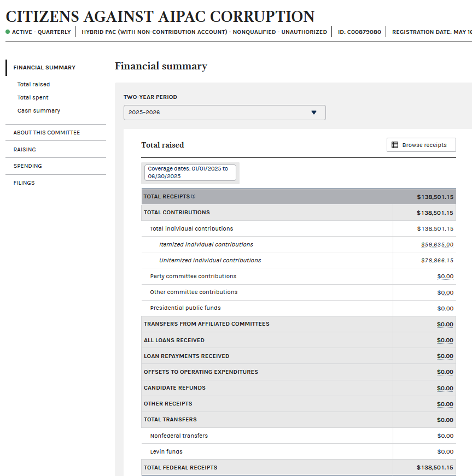
Task: Open the Total individual contributions amount link
Action: pos(435,229)
